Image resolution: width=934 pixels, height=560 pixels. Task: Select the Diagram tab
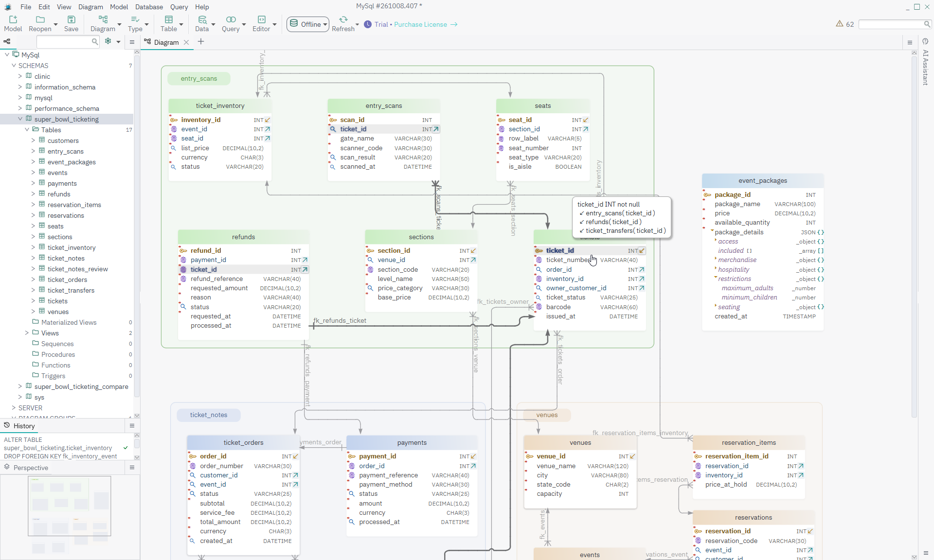click(x=166, y=42)
